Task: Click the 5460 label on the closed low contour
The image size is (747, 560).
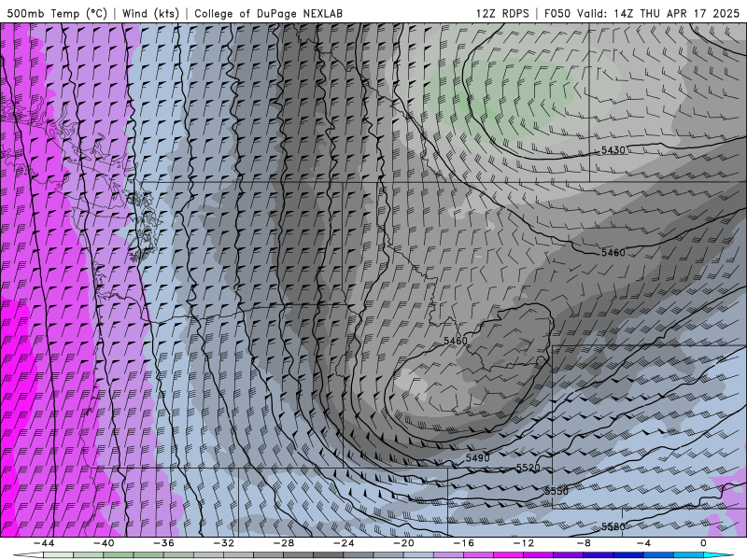Action: pyautogui.click(x=456, y=341)
